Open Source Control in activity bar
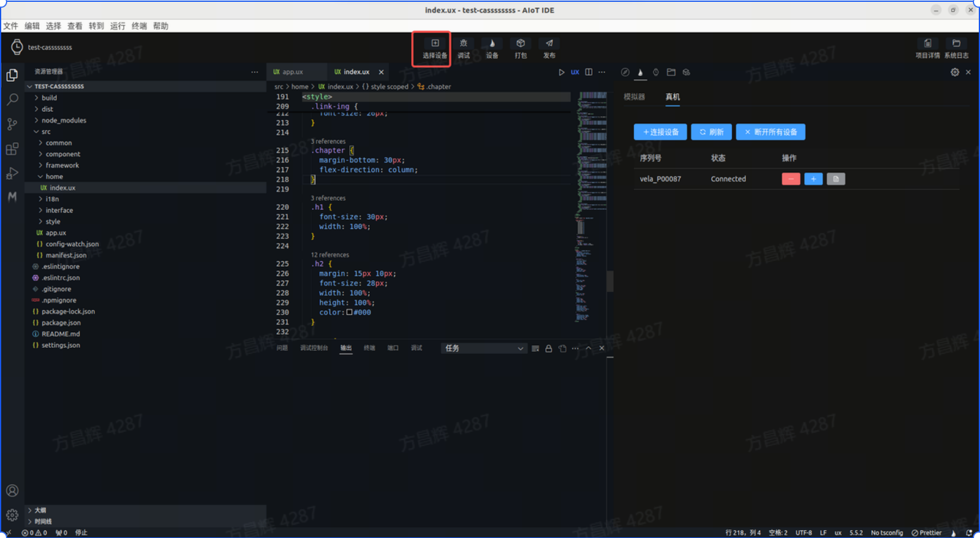Image resolution: width=980 pixels, height=538 pixels. (x=12, y=124)
